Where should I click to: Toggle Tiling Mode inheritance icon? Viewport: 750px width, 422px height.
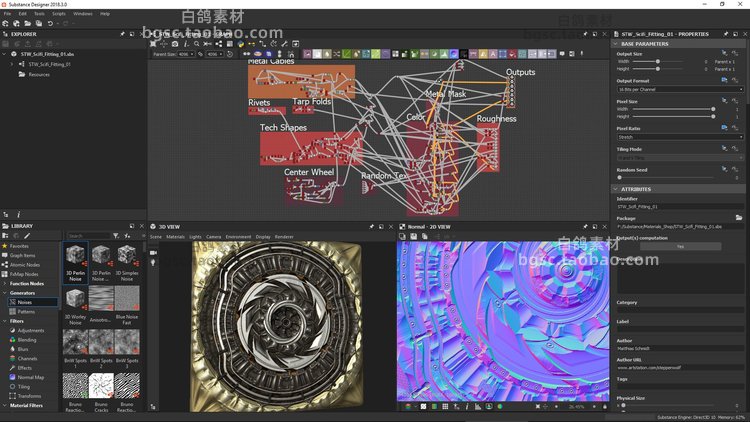click(725, 148)
